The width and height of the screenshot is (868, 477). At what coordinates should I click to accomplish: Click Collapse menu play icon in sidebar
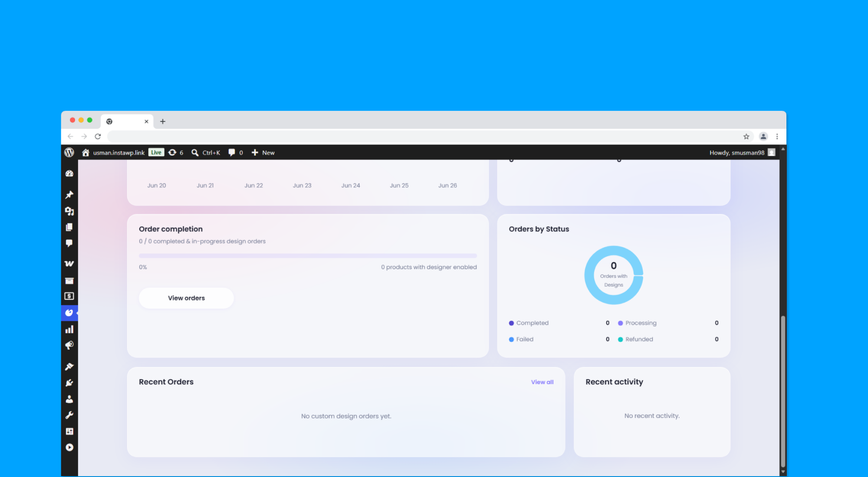tap(69, 448)
